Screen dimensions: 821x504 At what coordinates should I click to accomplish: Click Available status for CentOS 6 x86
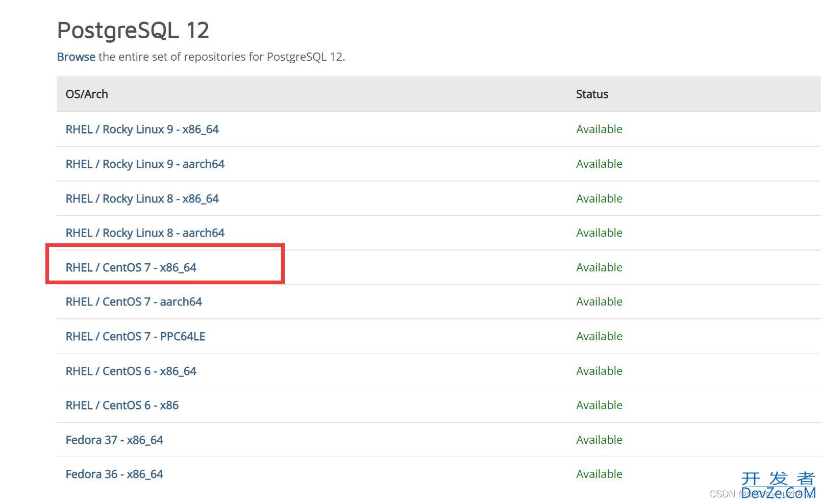599,405
